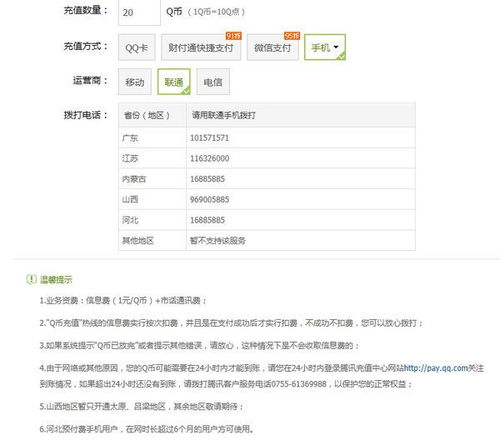500x440 pixels.
Task: Click phone number 101571571
Action: tap(210, 138)
